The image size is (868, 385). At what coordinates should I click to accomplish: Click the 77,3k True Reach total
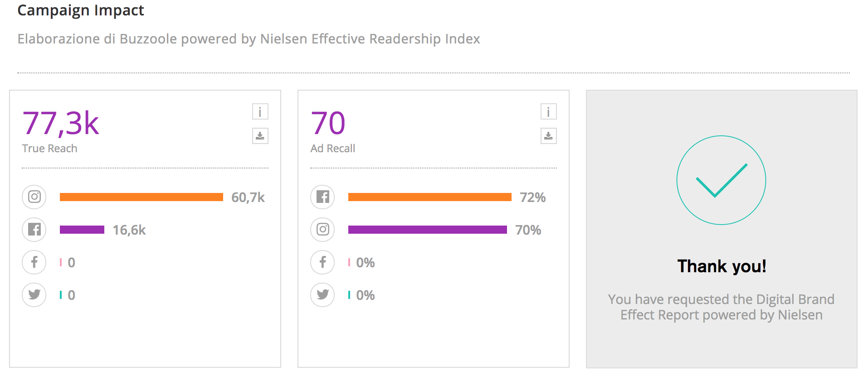coord(61,123)
